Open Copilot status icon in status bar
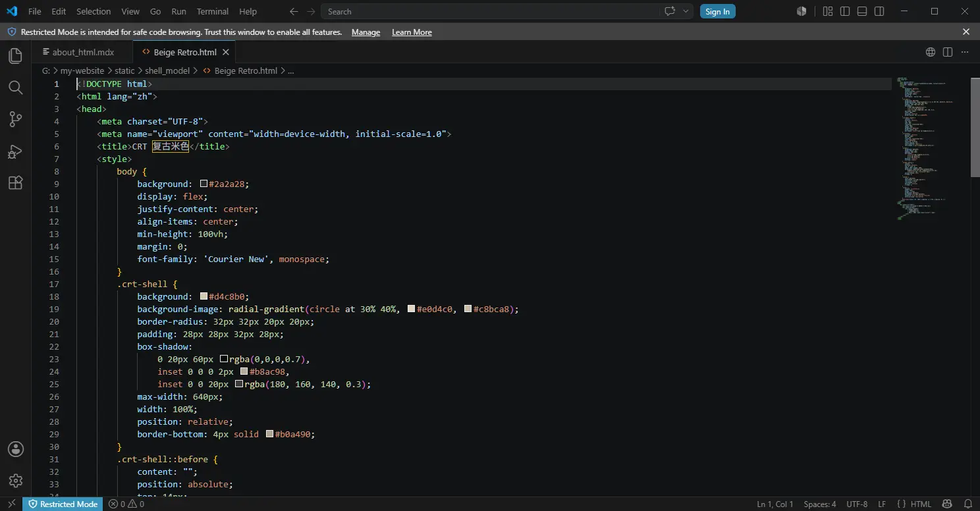Viewport: 980px width, 511px height. (948, 504)
